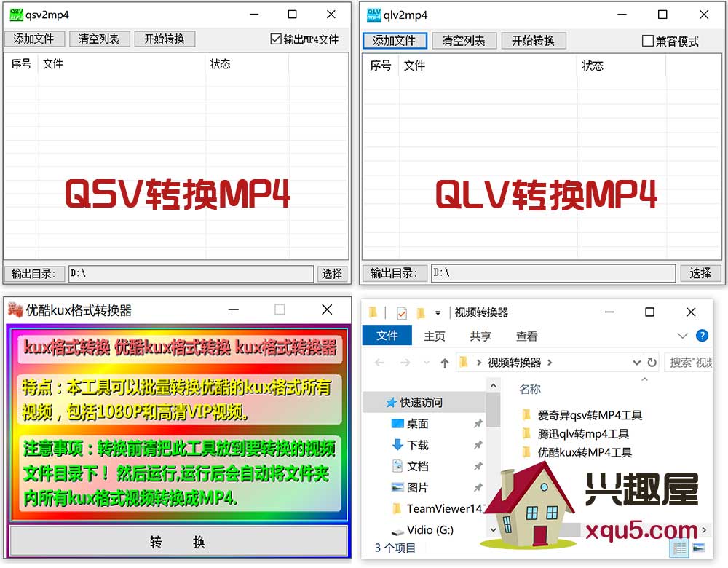Viewport: 728px width, 568px height.
Task: Click the pin icon next to 下载
Action: [478, 445]
